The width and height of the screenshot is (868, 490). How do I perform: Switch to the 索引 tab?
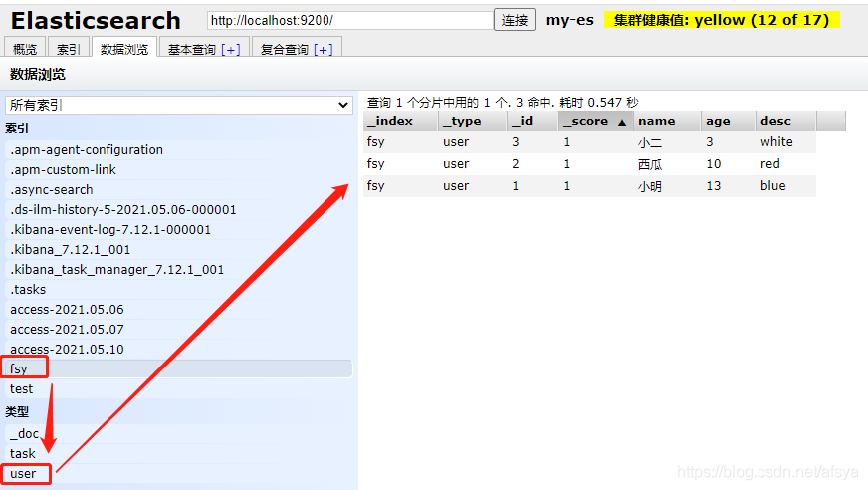pos(69,49)
